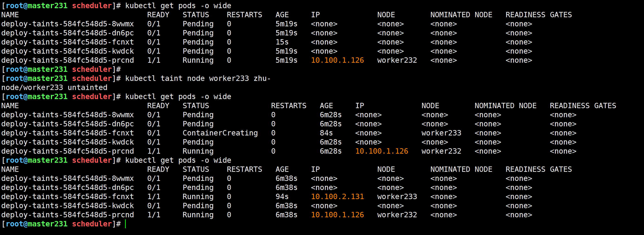Select the '15s' age value
This screenshot has width=644, height=235.
coord(282,42)
